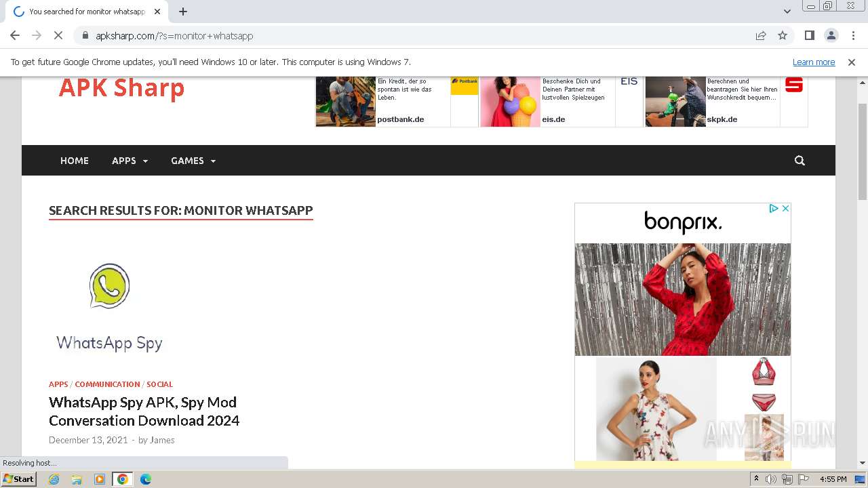Open a new tab
The image size is (868, 488).
183,12
